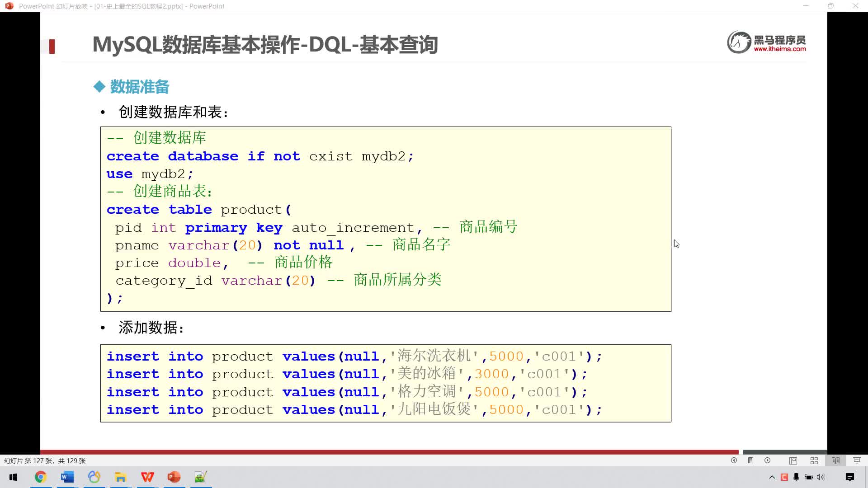This screenshot has width=868, height=488.
Task: Click insert statement with '海尔洗衣机'
Action: (x=354, y=357)
